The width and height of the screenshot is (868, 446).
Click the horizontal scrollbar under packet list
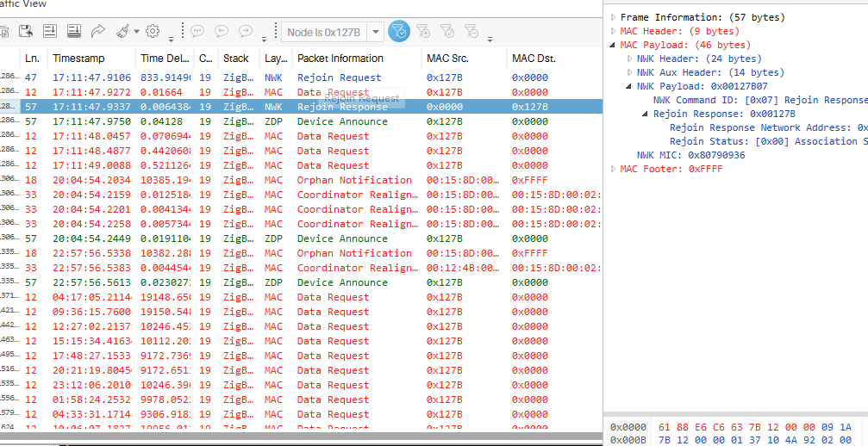pos(301,437)
